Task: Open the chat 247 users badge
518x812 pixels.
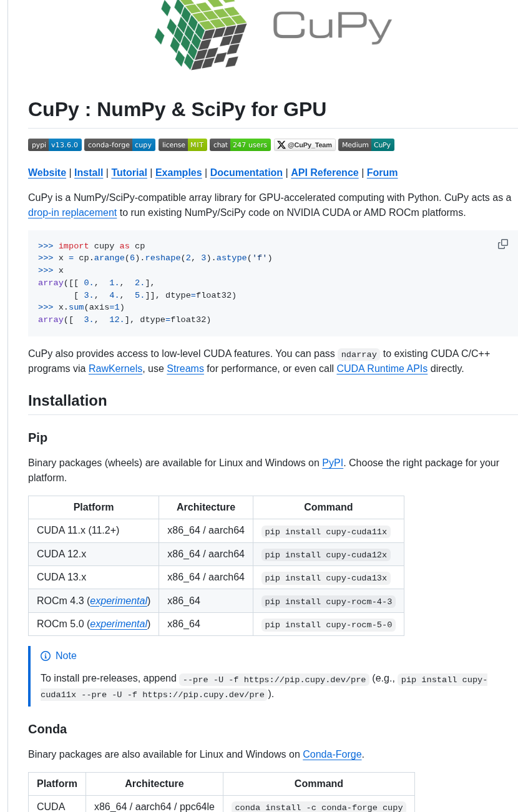Action: [240, 145]
